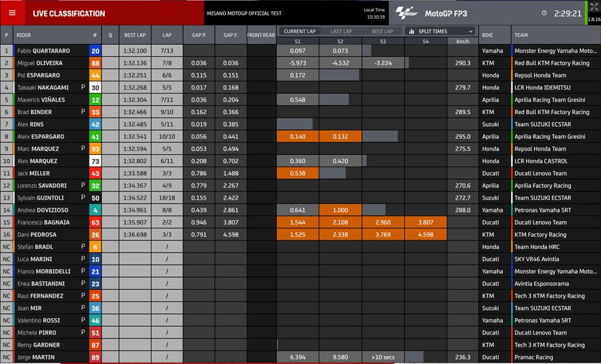Image resolution: width=601 pixels, height=364 pixels.
Task: Click team Tech 3 KTM Factory Racing for Gardner
Action: [550, 345]
